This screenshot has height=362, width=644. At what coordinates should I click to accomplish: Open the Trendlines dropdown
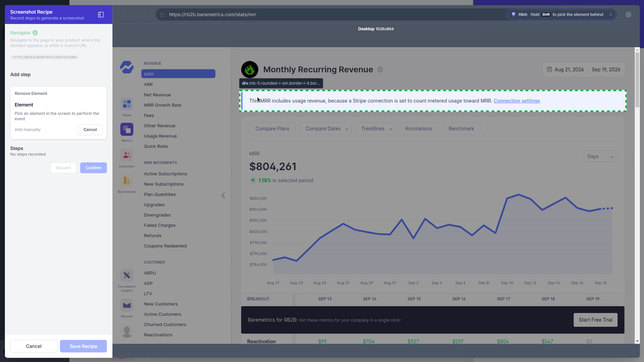point(375,129)
